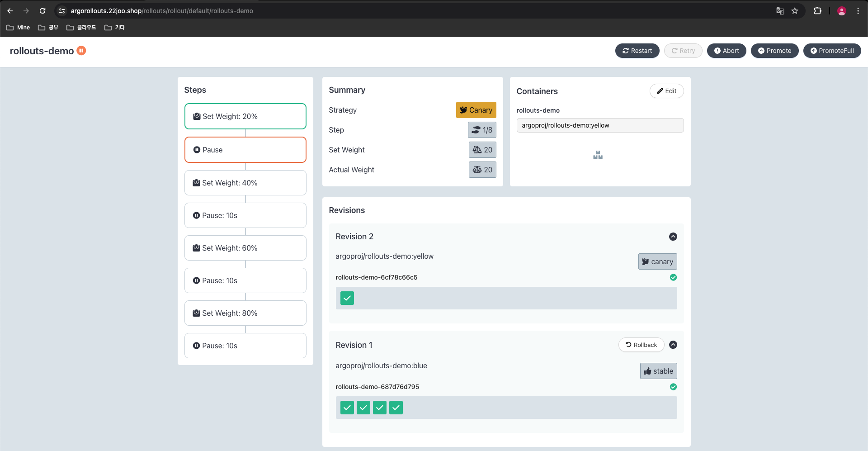
Task: Abort the rollout
Action: [x=726, y=51]
